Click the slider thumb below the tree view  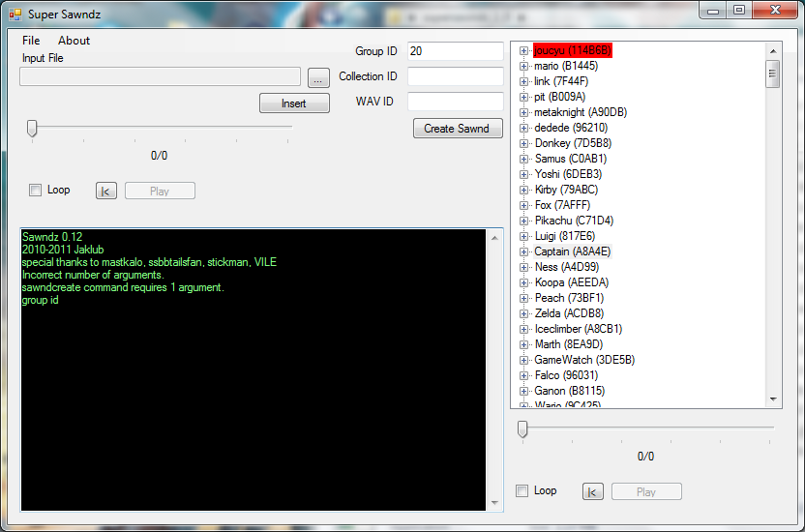pos(522,429)
